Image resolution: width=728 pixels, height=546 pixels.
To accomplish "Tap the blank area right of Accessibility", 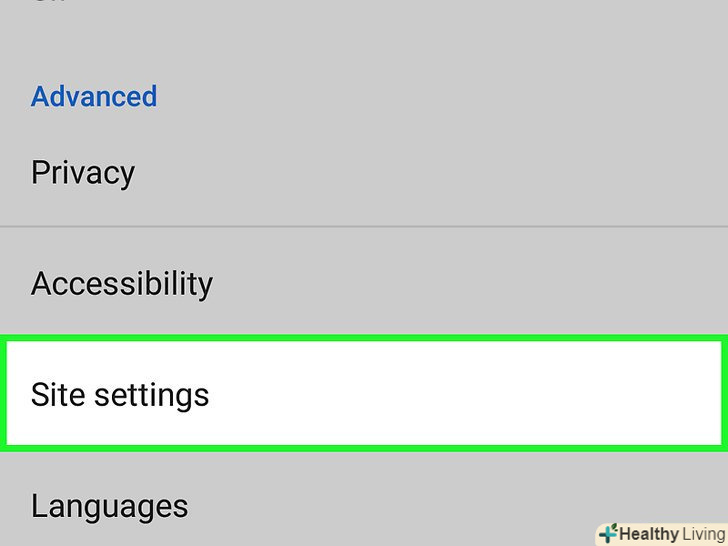I will coord(500,284).
